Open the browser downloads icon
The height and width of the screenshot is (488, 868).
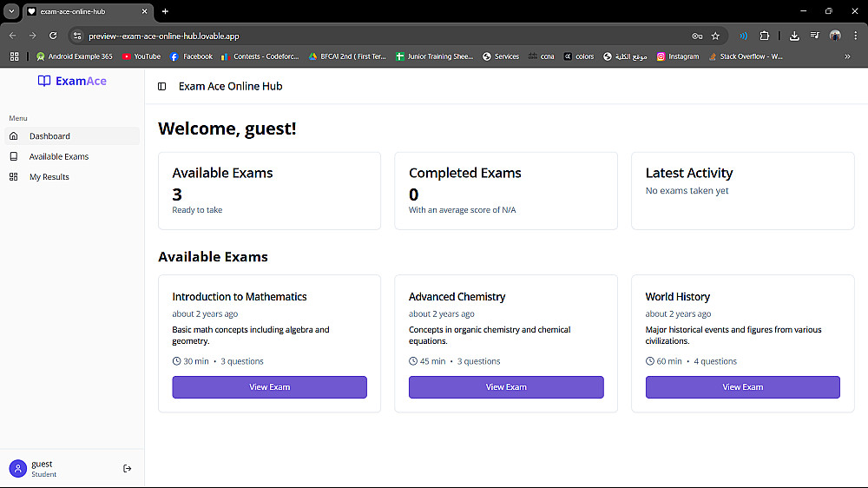[794, 36]
